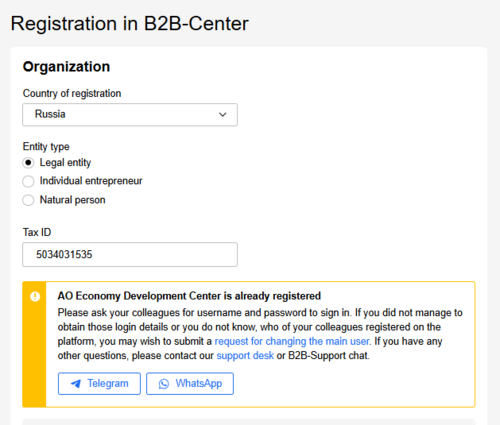Click the "Organization" section heading
This screenshot has height=425, width=500.
point(66,67)
